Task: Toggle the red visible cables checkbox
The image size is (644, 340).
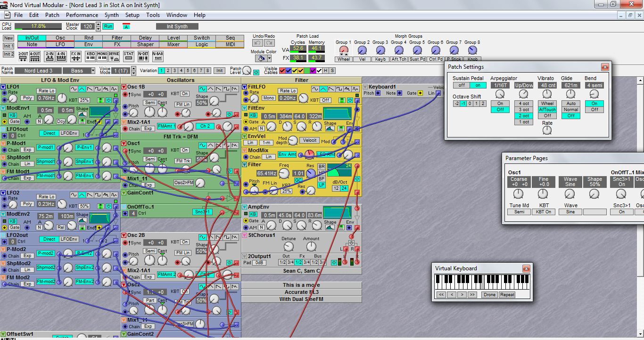Action: point(282,71)
